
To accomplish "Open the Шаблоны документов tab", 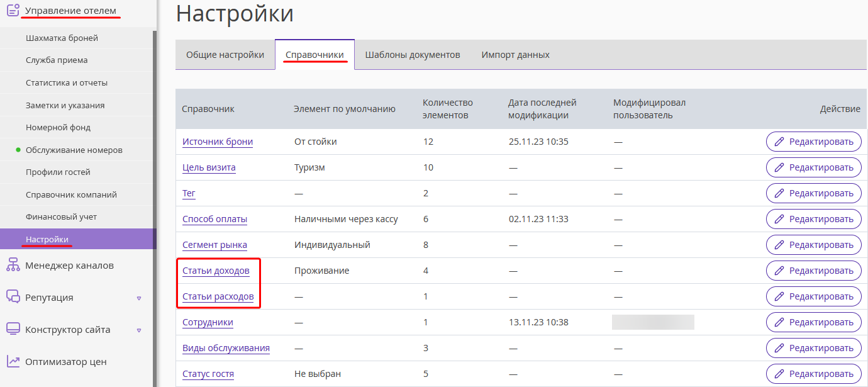I will point(413,55).
